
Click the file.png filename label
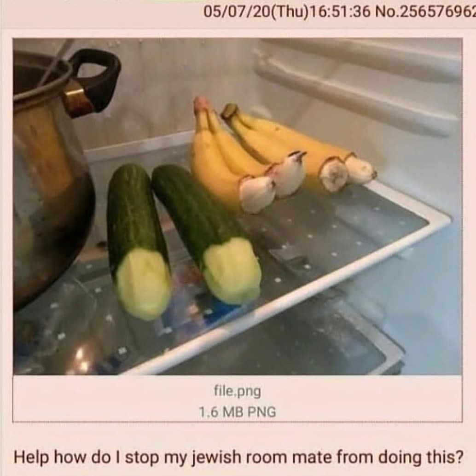coord(238,391)
